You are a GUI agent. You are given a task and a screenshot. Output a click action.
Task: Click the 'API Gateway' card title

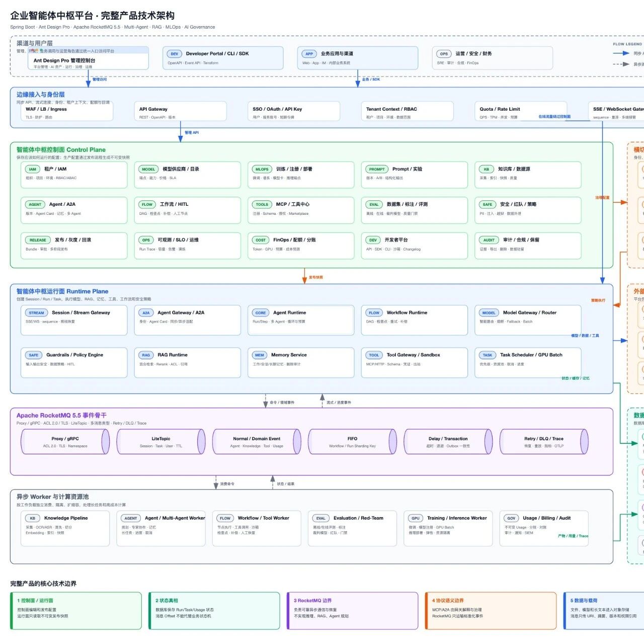(153, 109)
